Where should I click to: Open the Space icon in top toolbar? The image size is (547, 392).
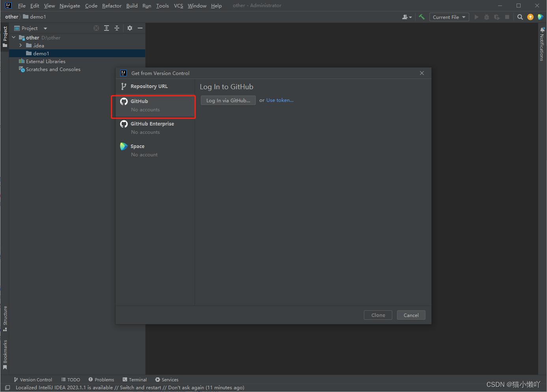(541, 17)
